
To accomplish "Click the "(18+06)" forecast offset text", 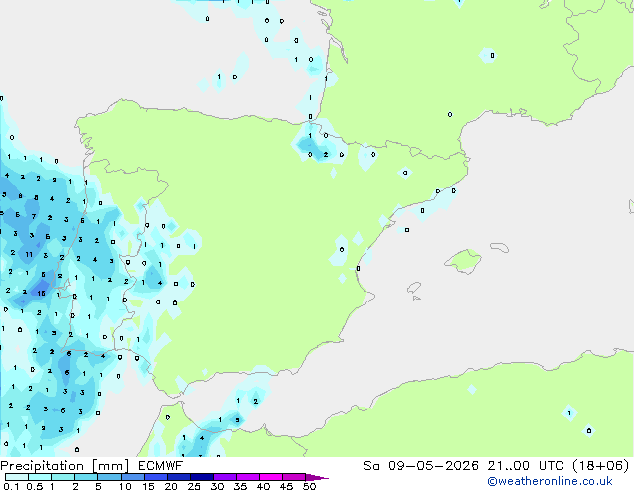I will (x=601, y=466).
